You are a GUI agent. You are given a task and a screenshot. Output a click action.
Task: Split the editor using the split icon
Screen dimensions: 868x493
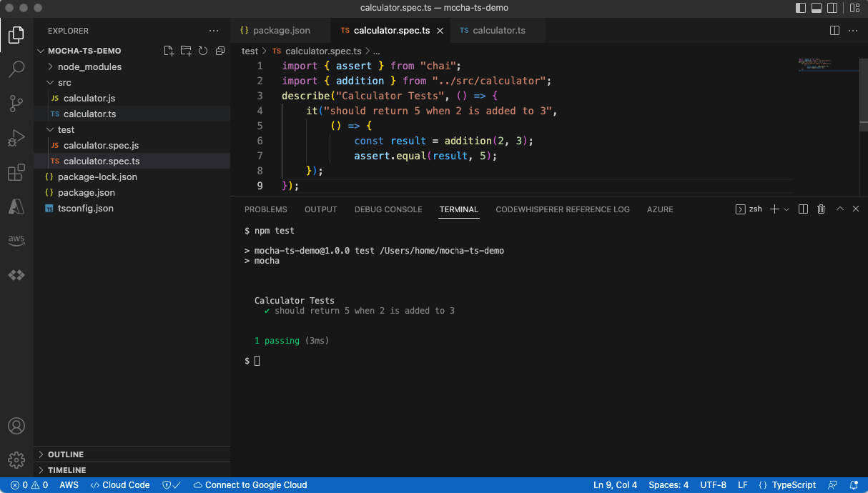pyautogui.click(x=834, y=30)
